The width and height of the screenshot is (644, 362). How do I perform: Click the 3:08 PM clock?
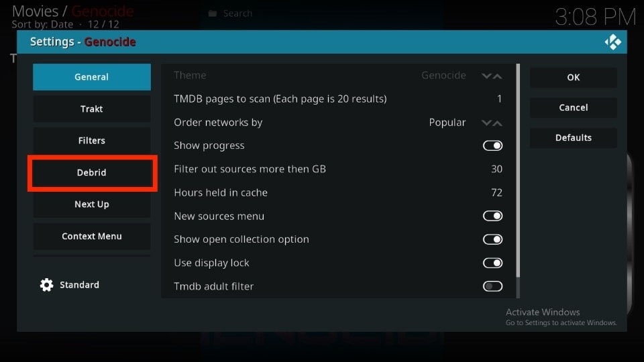(595, 17)
